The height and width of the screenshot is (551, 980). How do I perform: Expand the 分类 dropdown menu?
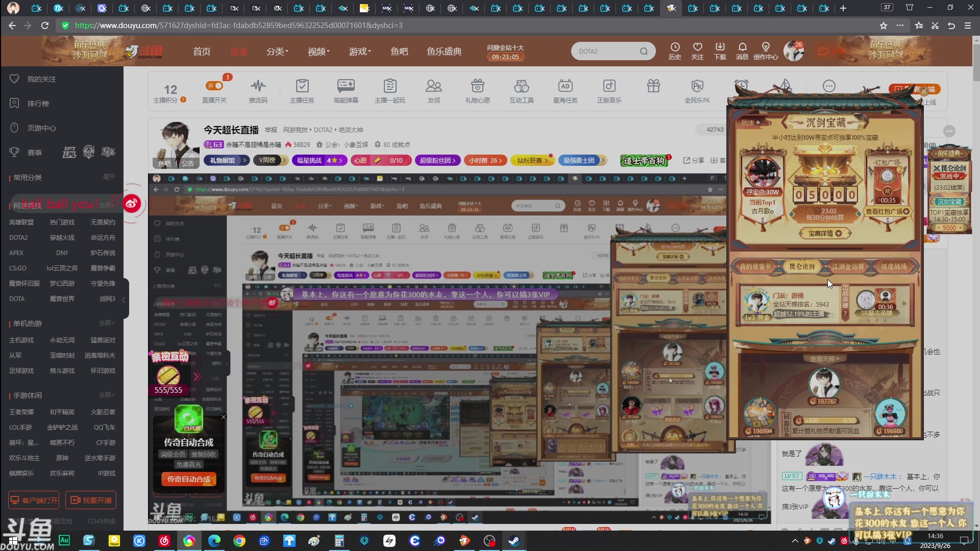277,52
